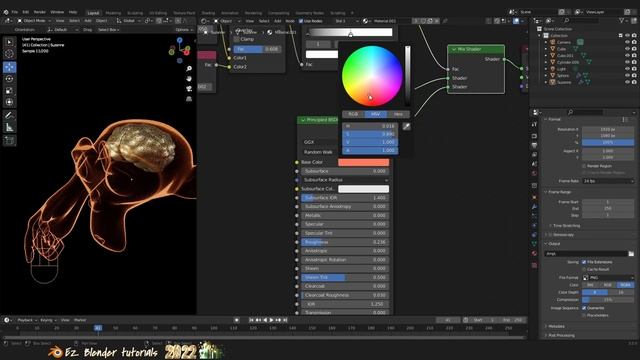Toggle perspective/orthographic grid icon in viewport
Viewport: 640px width, 360px height.
(189, 99)
